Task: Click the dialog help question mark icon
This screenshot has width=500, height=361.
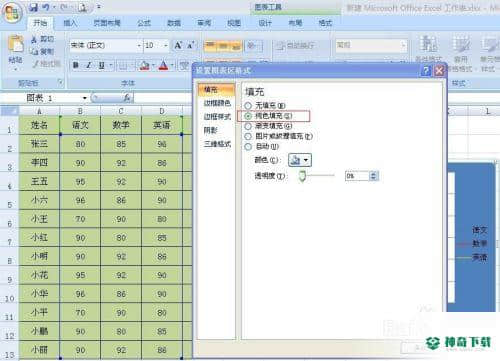Action: (x=426, y=71)
